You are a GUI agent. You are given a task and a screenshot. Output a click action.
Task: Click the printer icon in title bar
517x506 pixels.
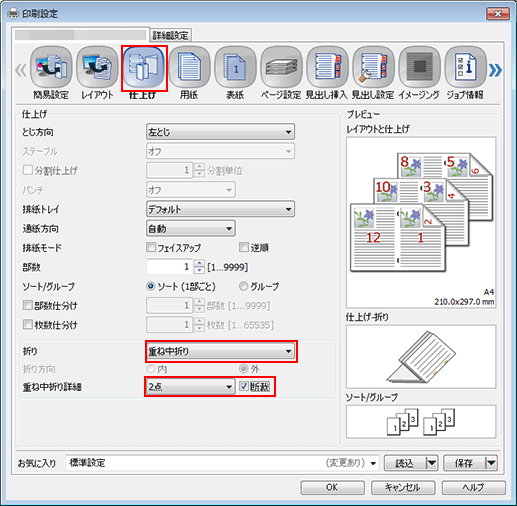(x=14, y=14)
